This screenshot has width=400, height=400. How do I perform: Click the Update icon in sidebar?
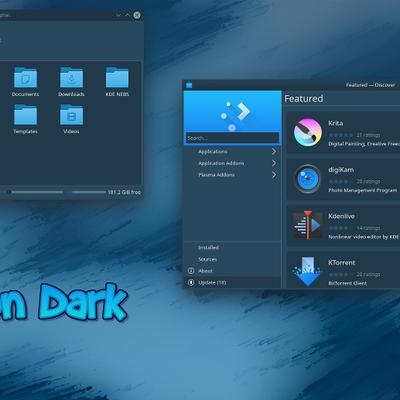pyautogui.click(x=191, y=282)
